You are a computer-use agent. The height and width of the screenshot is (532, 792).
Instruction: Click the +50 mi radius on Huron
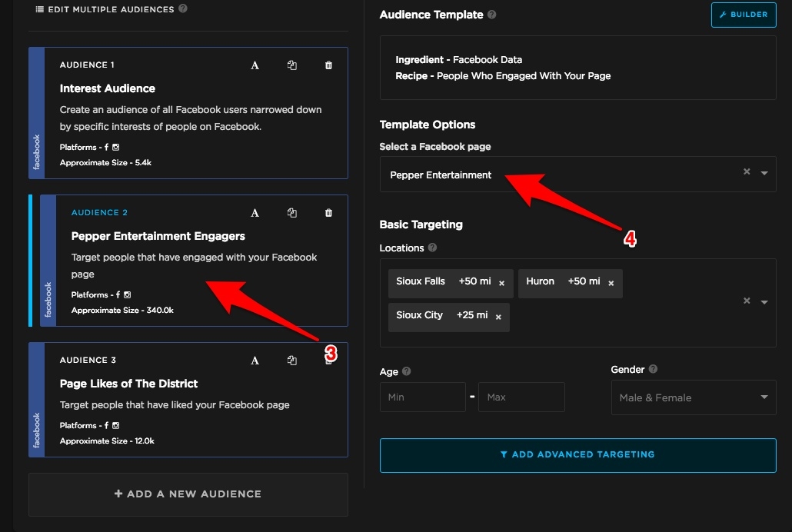coord(584,281)
